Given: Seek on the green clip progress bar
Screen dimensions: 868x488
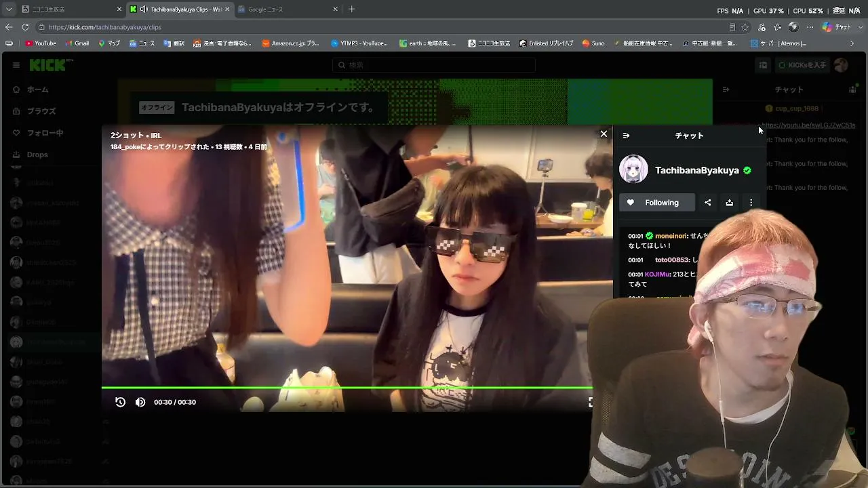Looking at the screenshot, I should pos(347,388).
